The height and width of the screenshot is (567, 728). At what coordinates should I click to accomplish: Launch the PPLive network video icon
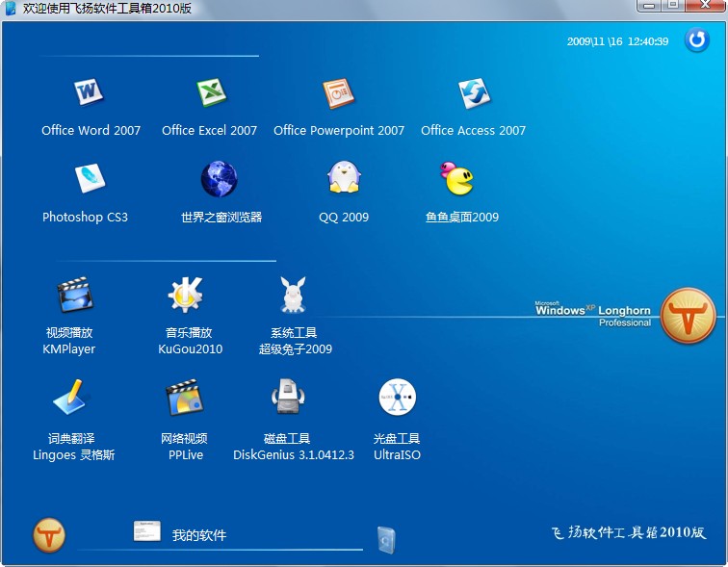point(185,398)
